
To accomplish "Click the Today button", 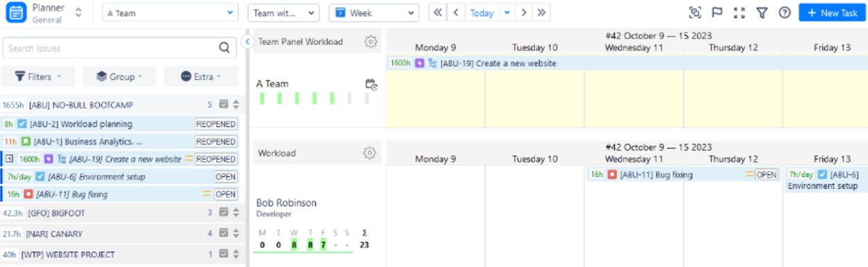I will [x=482, y=12].
